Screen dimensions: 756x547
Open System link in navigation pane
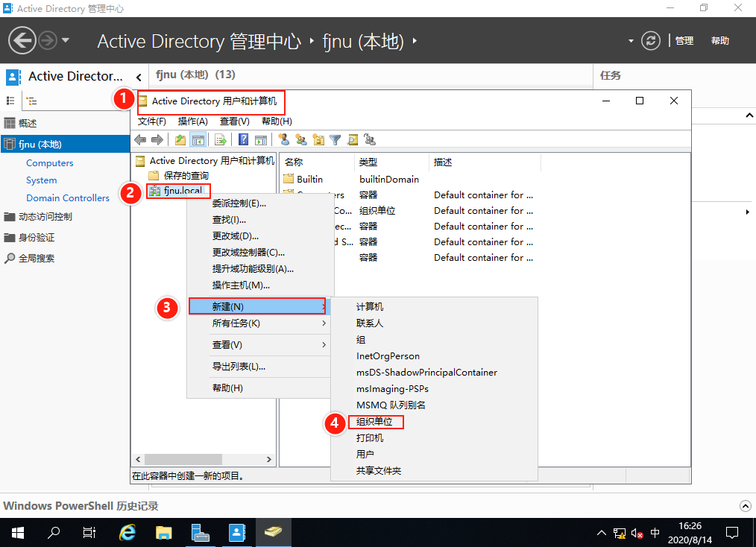tap(42, 180)
